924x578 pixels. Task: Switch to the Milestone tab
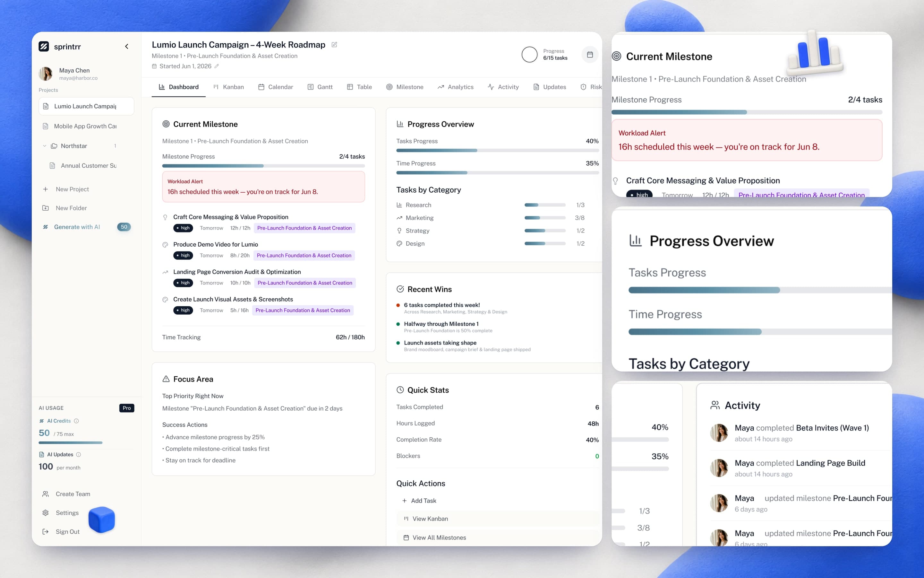pos(405,87)
